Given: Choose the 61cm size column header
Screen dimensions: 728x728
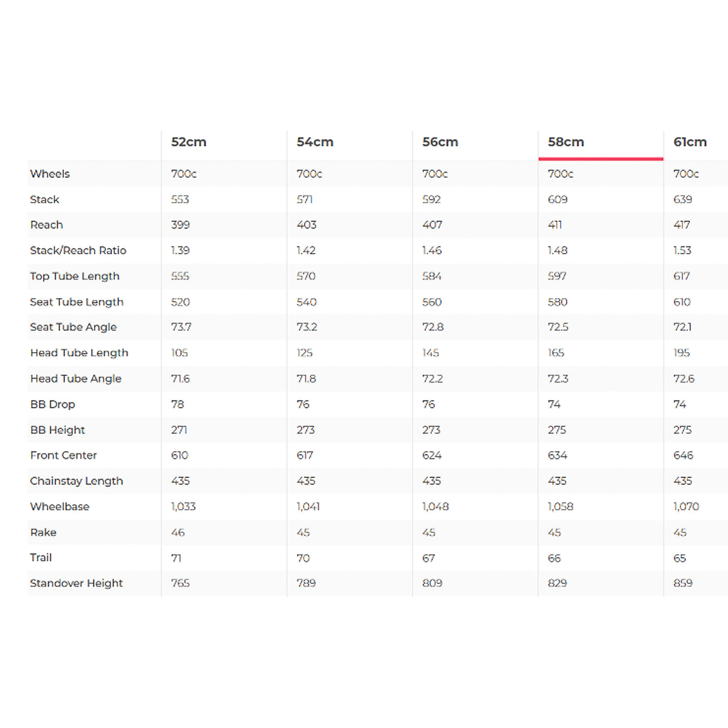Looking at the screenshot, I should [x=690, y=142].
